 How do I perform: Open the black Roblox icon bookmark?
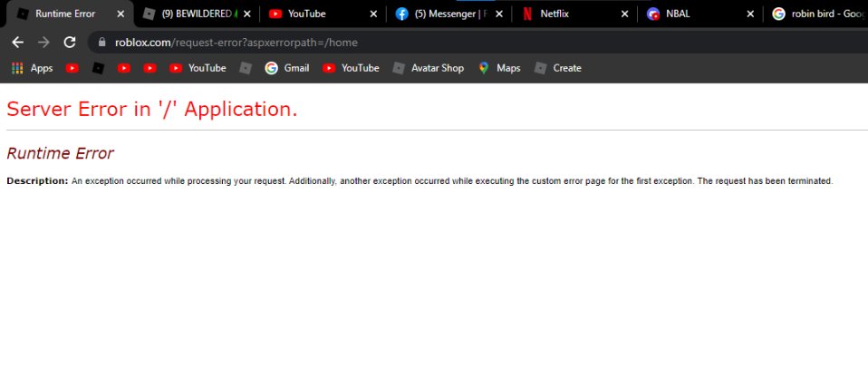[x=98, y=68]
